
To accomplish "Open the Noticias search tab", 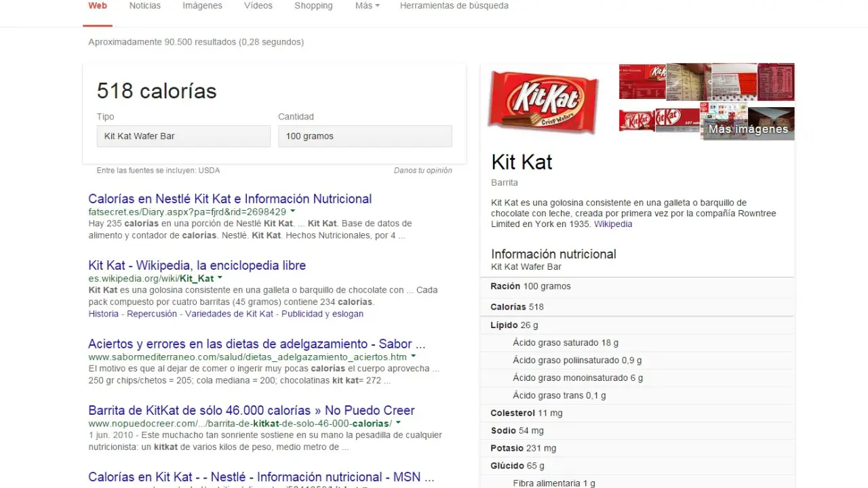I will 144,6.
